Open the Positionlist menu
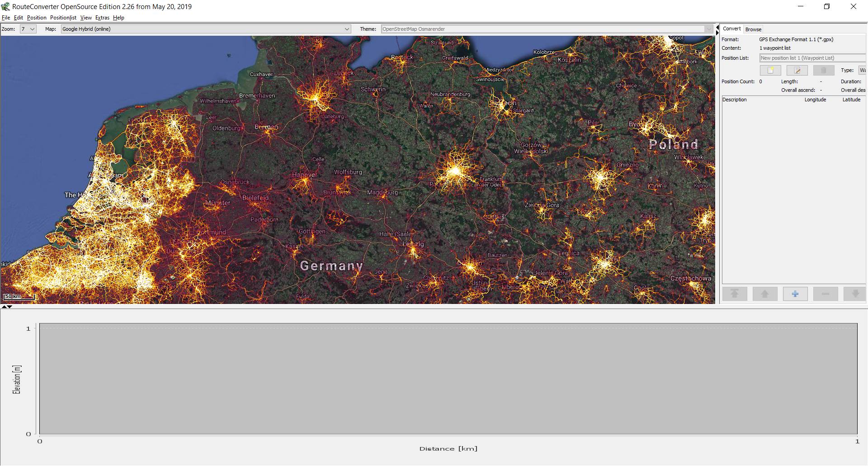Image resolution: width=868 pixels, height=466 pixels. (63, 18)
